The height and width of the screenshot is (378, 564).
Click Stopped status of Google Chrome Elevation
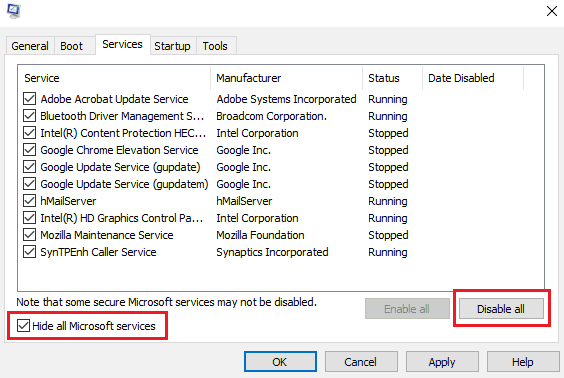pos(388,150)
